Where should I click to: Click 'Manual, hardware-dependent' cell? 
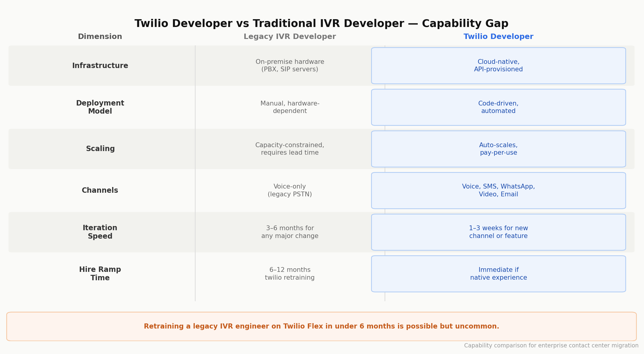pyautogui.click(x=290, y=107)
